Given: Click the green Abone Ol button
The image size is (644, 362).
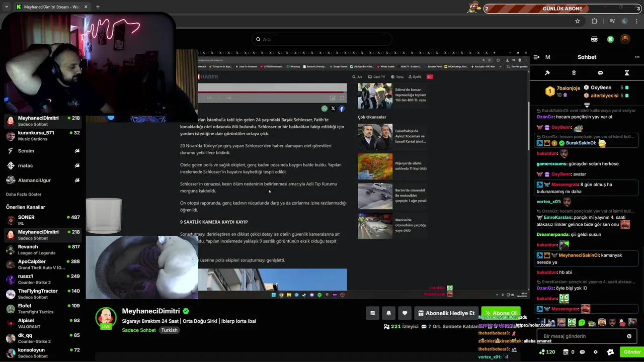Looking at the screenshot, I should 501,313.
